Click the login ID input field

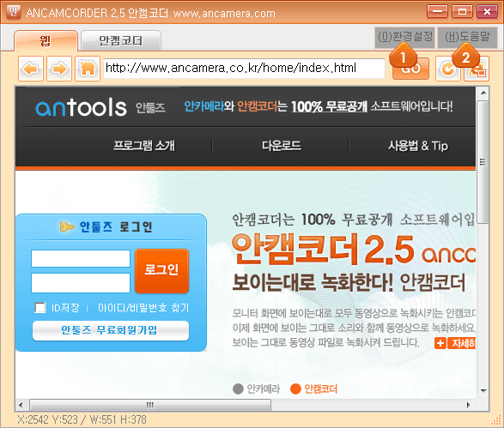(x=81, y=258)
